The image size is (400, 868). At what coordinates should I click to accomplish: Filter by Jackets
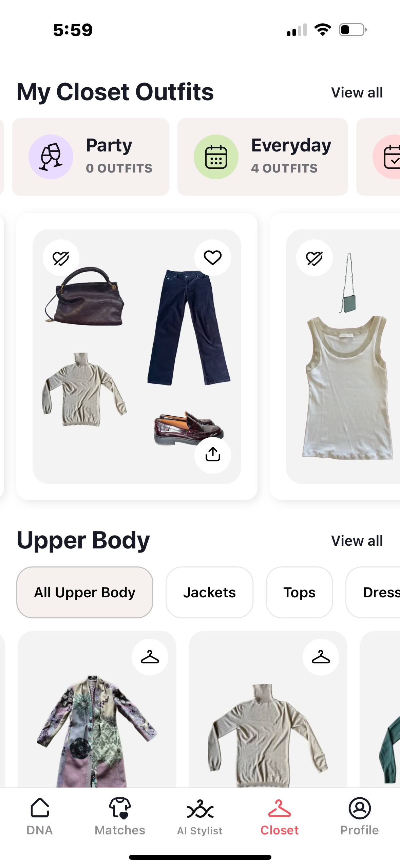coord(209,592)
